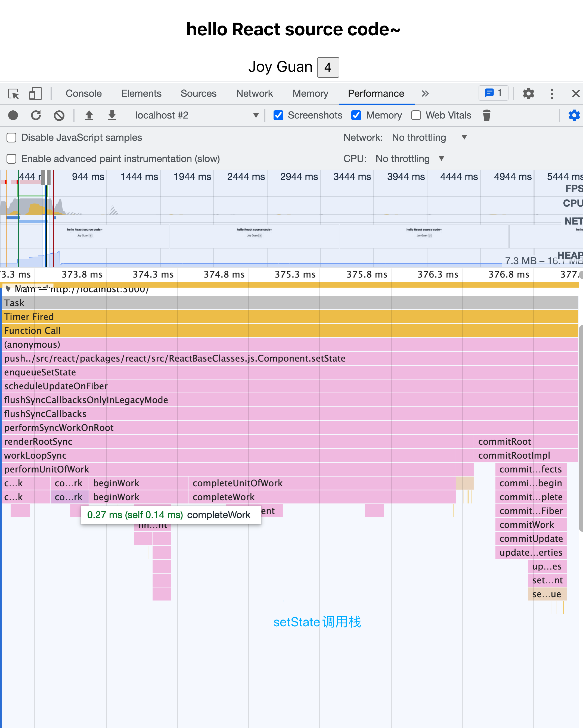The width and height of the screenshot is (583, 728).
Task: Switch to the Network tab
Action: 254,94
